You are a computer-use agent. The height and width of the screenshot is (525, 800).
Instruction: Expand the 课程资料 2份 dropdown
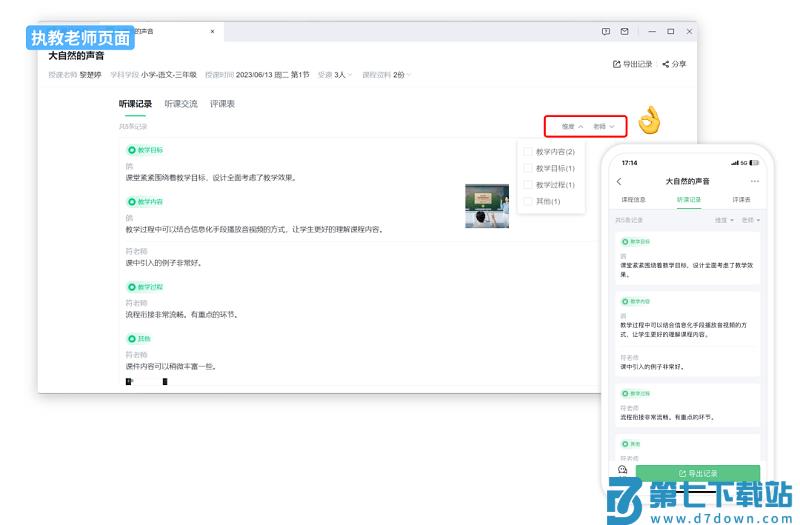pyautogui.click(x=386, y=75)
